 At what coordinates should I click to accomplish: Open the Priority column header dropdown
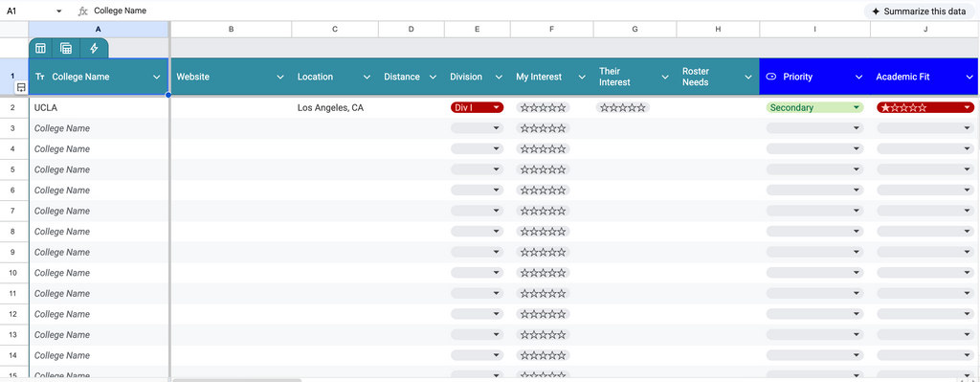pos(858,77)
